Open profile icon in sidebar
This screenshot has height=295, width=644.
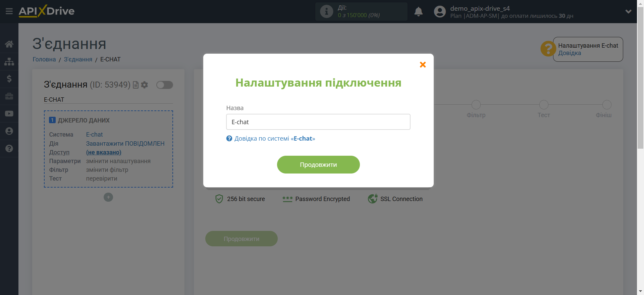click(x=9, y=131)
